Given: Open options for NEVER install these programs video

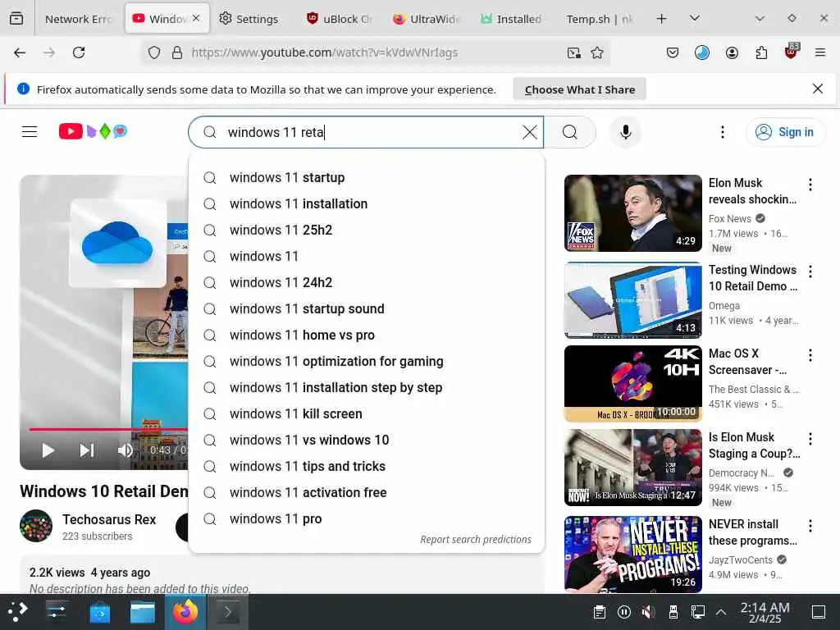Looking at the screenshot, I should [810, 526].
